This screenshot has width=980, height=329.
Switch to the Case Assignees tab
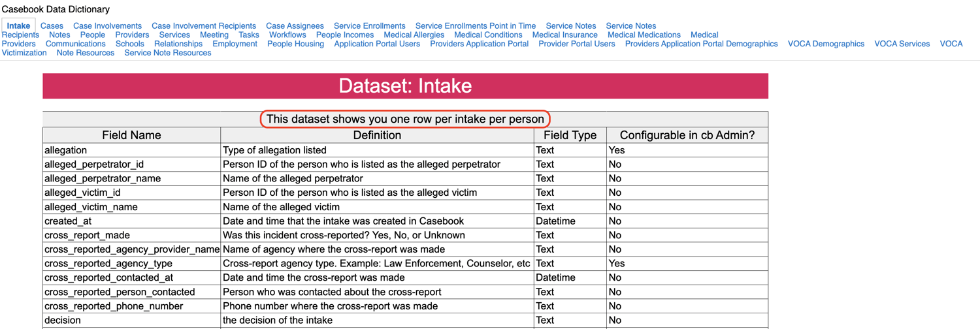(x=295, y=26)
